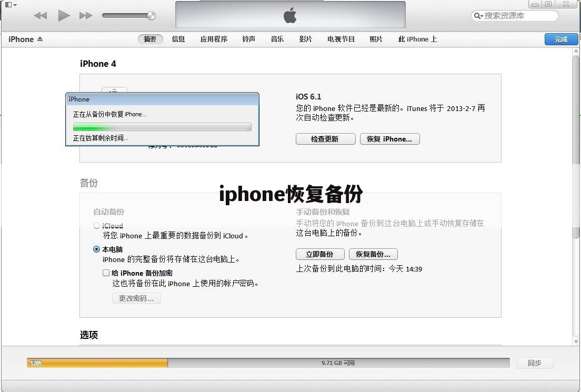Select the 照片 tab

pos(376,39)
